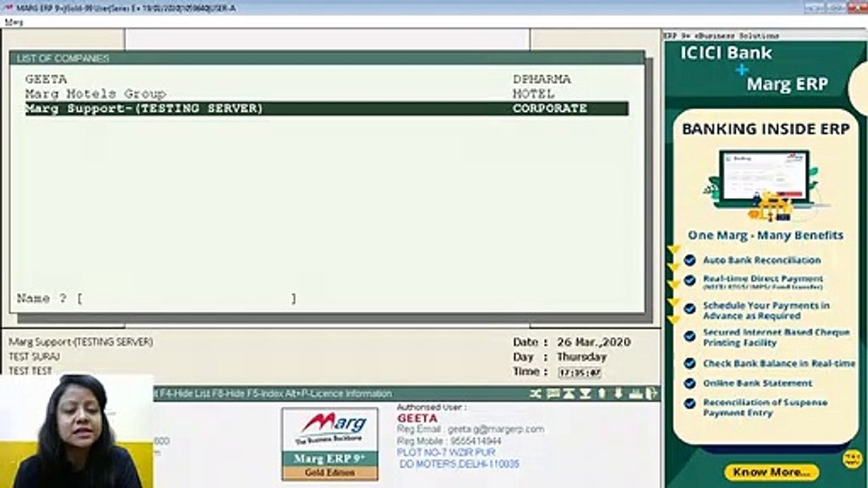Click the Marg ERP title bar app icon
Image resolution: width=868 pixels, height=488 pixels.
(8, 7)
